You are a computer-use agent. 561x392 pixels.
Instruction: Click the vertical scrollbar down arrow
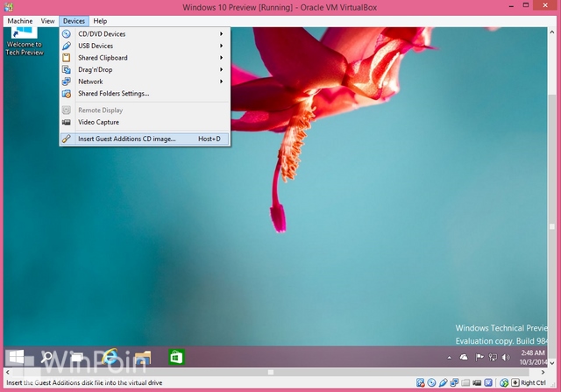(x=552, y=363)
